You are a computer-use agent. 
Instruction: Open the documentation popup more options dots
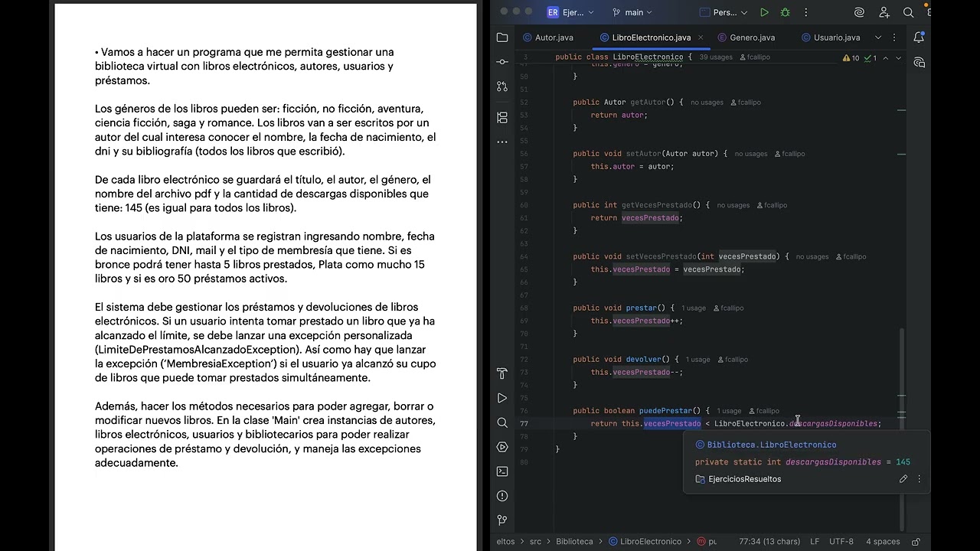point(920,479)
